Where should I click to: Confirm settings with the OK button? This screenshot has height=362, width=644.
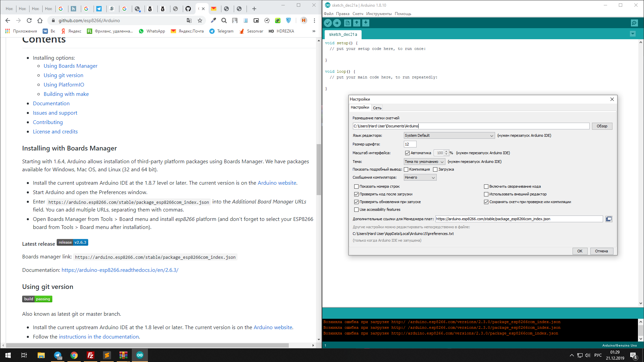580,251
